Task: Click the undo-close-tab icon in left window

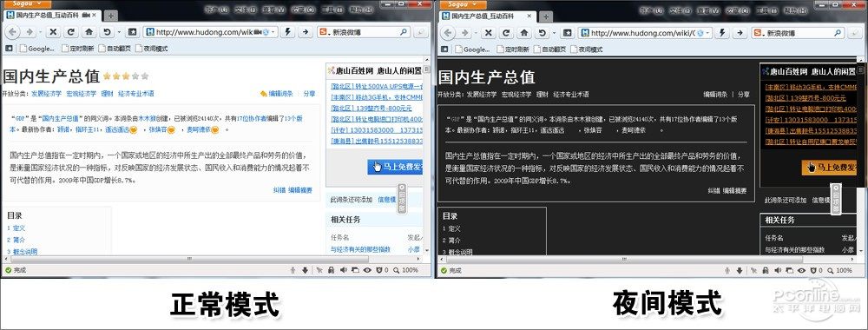Action: (x=106, y=32)
